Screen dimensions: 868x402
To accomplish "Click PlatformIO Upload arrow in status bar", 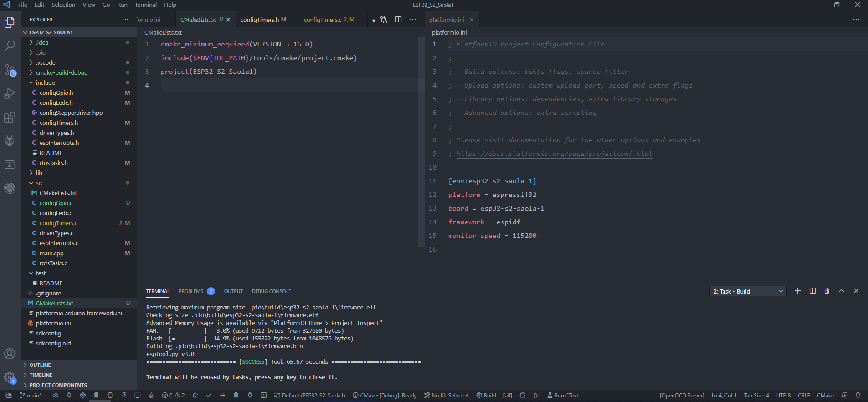I will (x=222, y=395).
